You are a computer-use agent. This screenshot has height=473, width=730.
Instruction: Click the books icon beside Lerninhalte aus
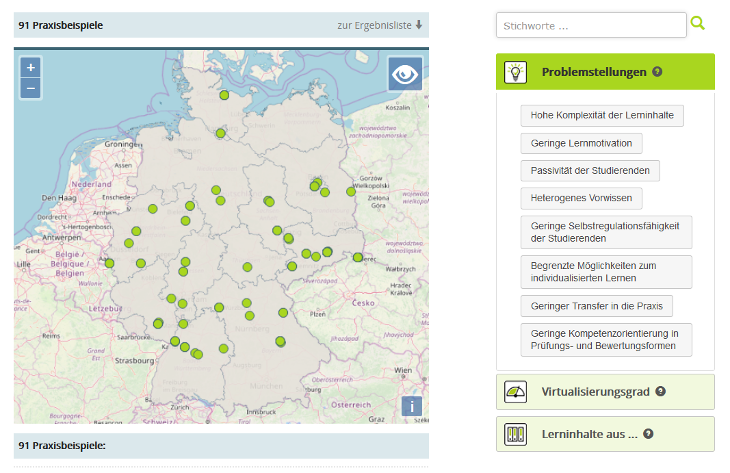click(515, 434)
